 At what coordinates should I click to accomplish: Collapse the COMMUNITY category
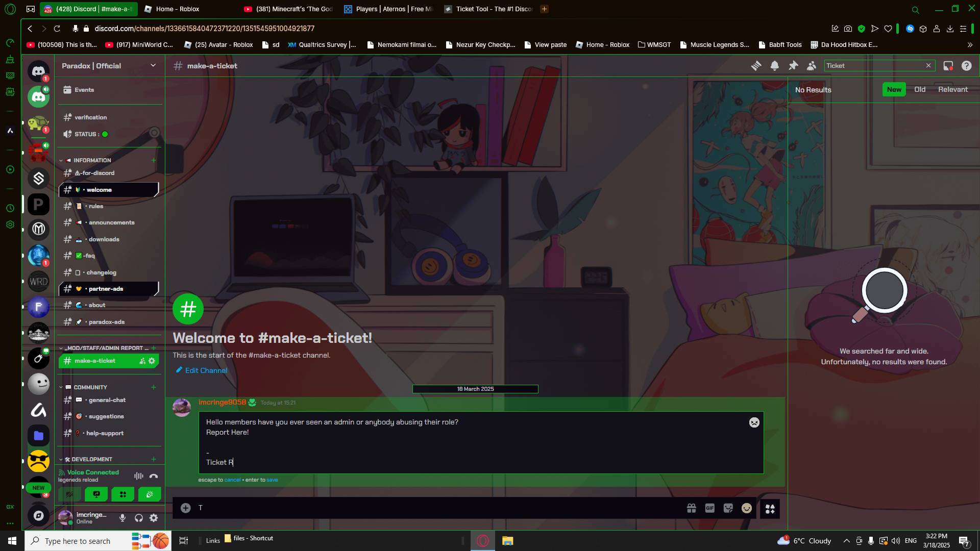point(90,387)
